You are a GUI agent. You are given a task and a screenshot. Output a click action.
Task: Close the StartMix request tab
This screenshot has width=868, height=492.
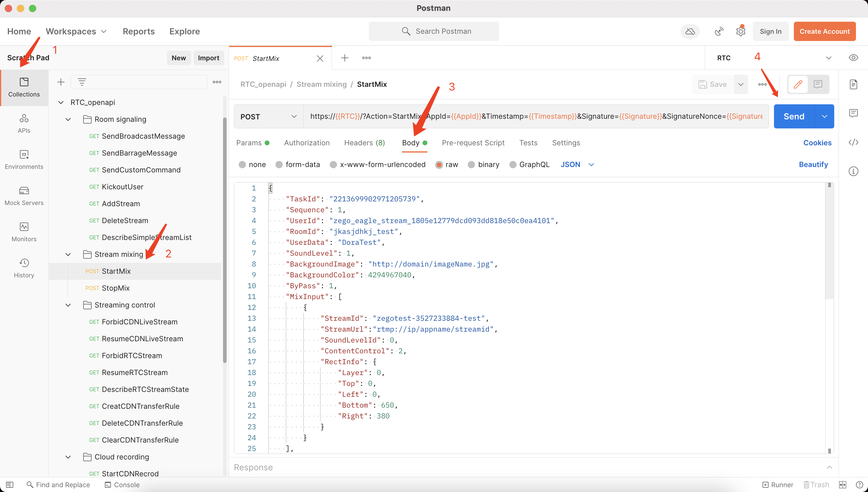[x=320, y=58]
